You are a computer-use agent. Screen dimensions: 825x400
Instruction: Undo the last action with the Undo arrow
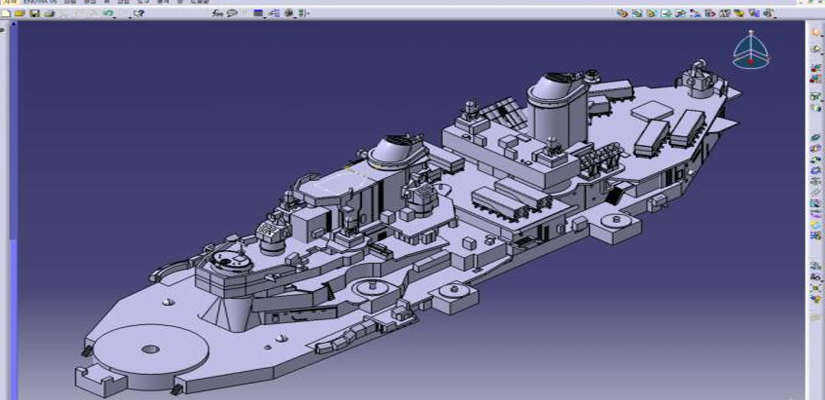pos(107,13)
